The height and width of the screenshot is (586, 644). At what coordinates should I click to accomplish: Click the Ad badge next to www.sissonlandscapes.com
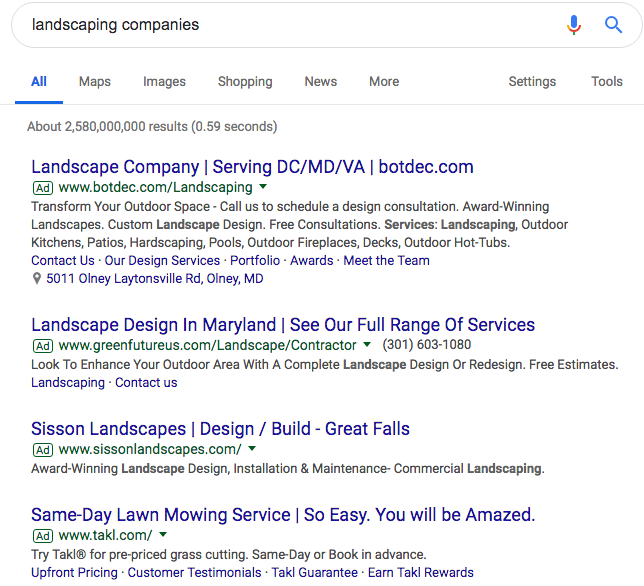[43, 450]
